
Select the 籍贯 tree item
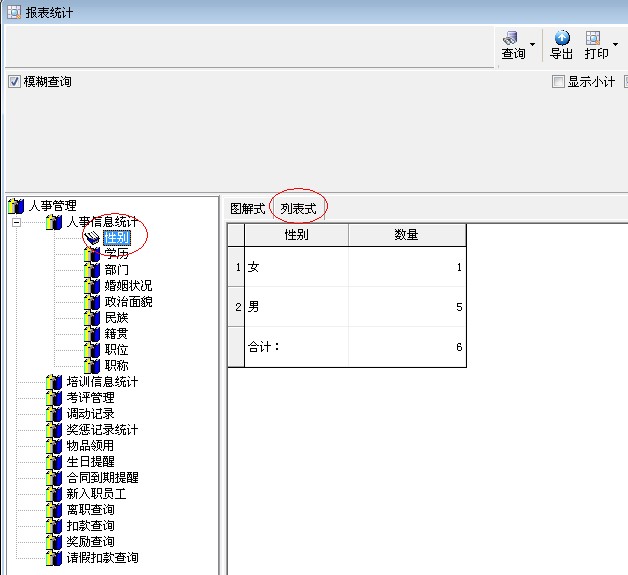(x=117, y=334)
